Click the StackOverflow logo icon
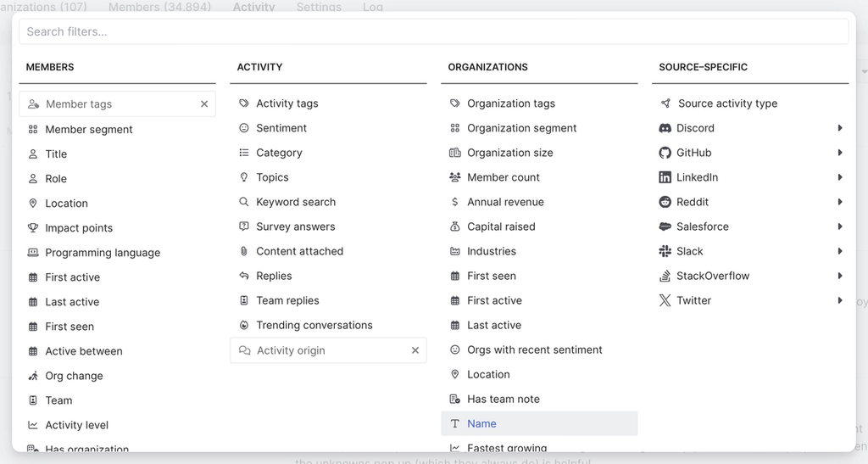This screenshot has height=464, width=868. [x=665, y=276]
